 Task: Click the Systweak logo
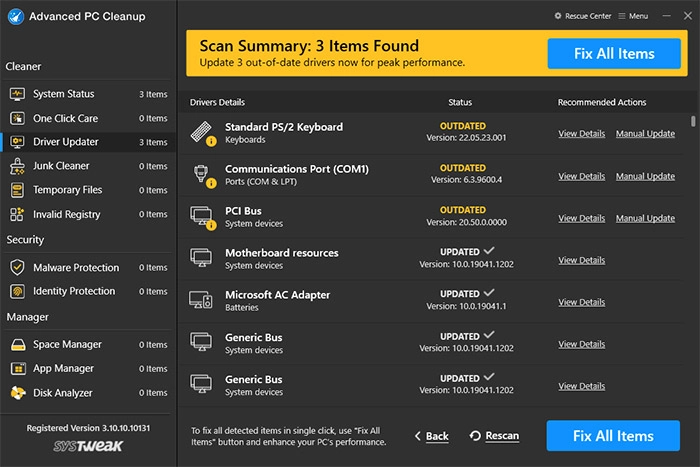point(88,446)
